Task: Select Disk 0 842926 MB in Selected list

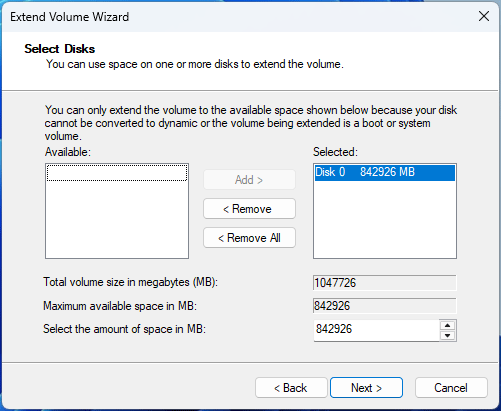Action: [385, 172]
